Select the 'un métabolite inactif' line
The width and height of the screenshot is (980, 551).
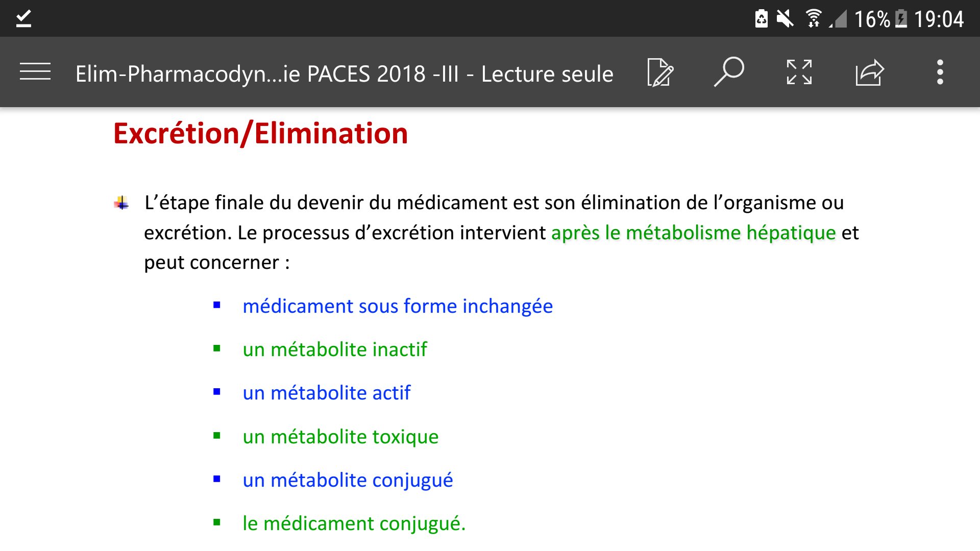tap(335, 349)
